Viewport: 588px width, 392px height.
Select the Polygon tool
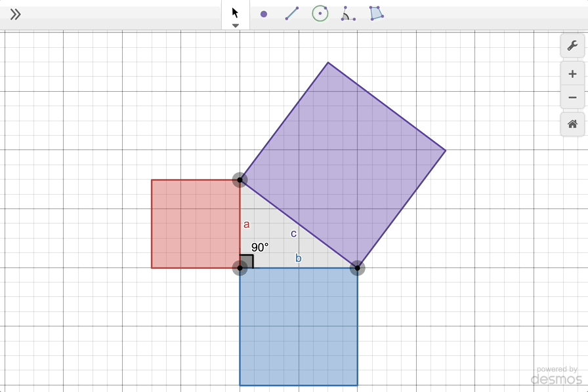click(377, 12)
